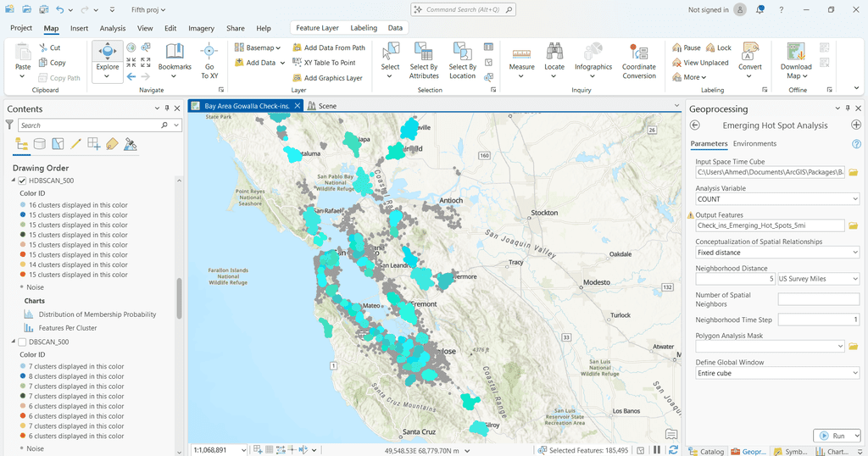Open Conceptualization of Spatial Relationships dropdown

click(854, 253)
